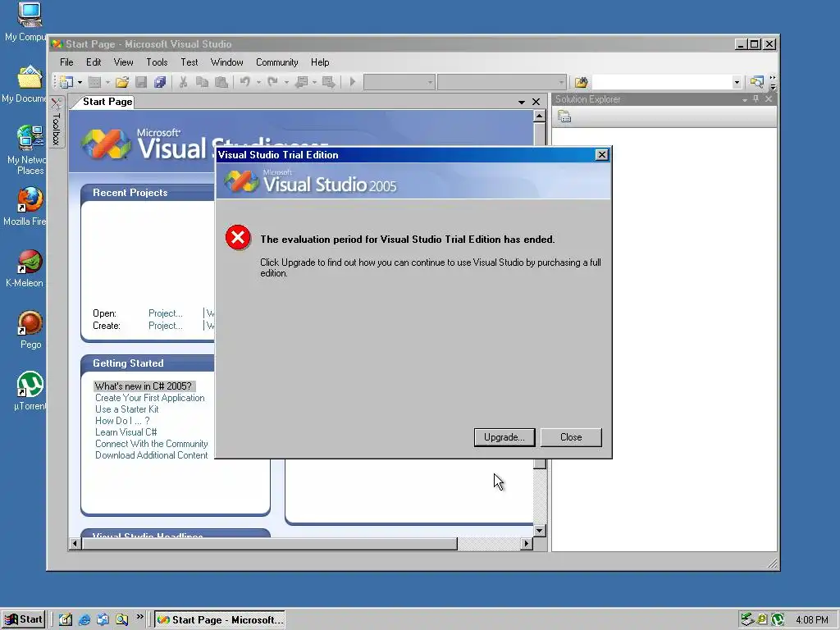Open the Tools menu
Image resolution: width=840 pixels, height=630 pixels.
pos(157,62)
